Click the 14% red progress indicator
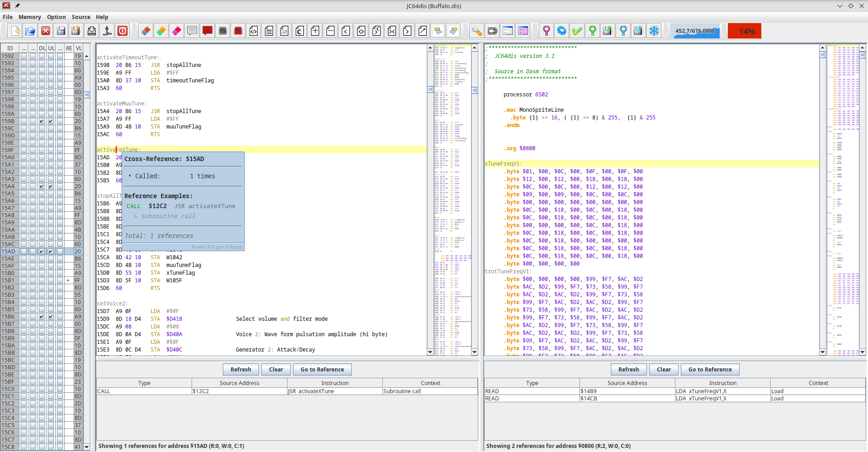Image resolution: width=868 pixels, height=452 pixels. pos(745,31)
